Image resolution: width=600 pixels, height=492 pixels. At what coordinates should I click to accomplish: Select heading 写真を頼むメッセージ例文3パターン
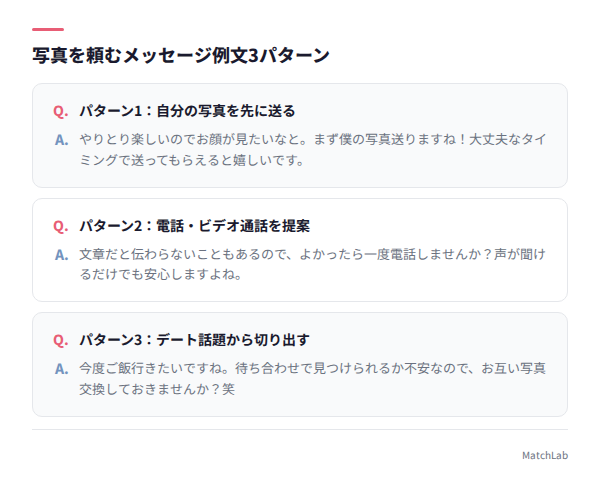181,55
